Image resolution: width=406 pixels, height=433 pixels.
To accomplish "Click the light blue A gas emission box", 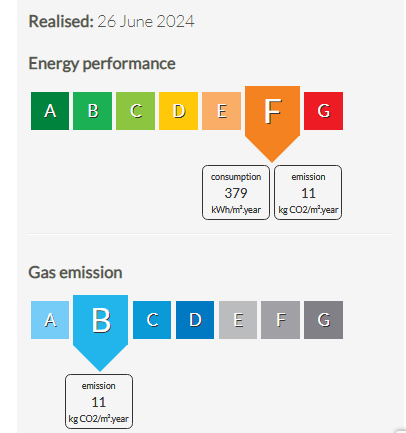I will pyautogui.click(x=50, y=320).
